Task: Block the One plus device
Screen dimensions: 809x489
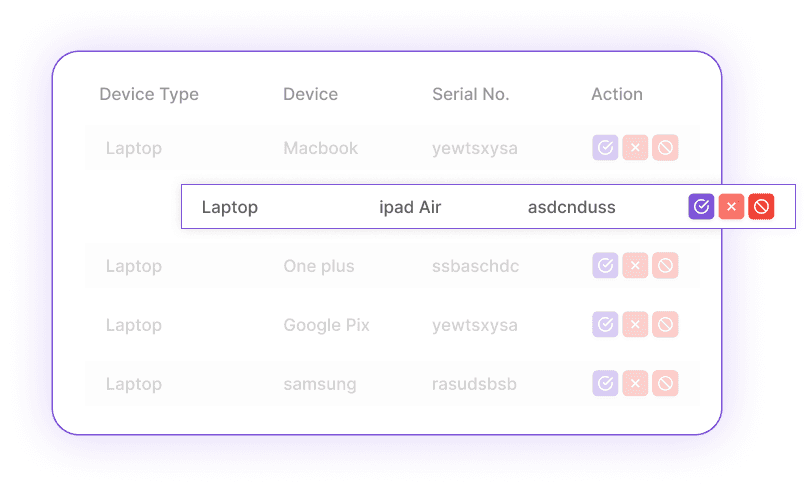Action: 665,266
